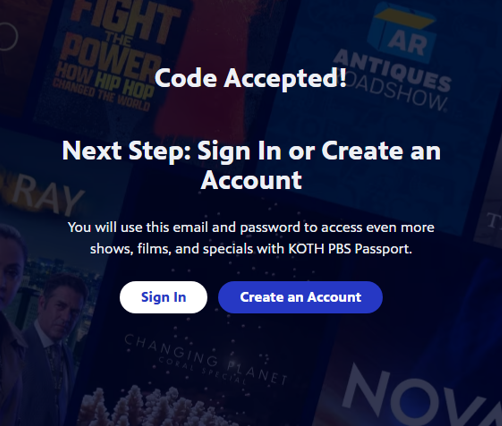Select the Antiques Roadshow AR logo icon
This screenshot has width=502, height=426.
pyautogui.click(x=403, y=33)
